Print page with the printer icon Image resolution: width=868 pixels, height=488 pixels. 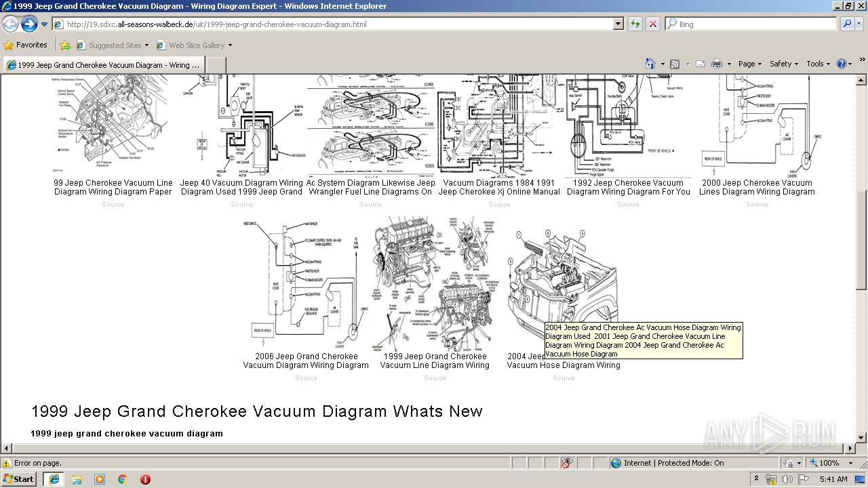click(x=717, y=64)
